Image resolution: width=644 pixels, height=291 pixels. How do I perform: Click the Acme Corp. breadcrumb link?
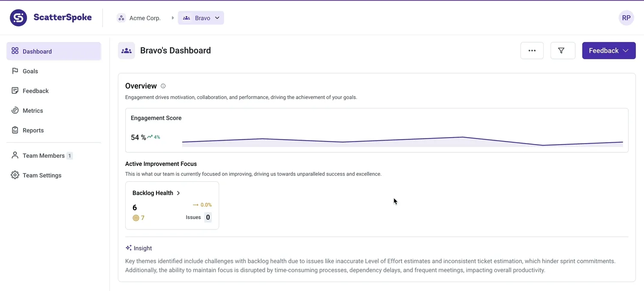[145, 18]
